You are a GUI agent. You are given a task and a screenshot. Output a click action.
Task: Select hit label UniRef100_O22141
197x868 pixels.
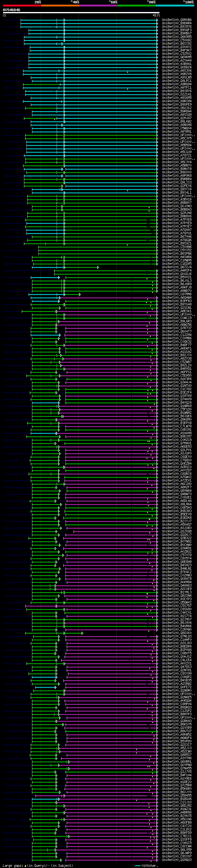[x=177, y=94]
